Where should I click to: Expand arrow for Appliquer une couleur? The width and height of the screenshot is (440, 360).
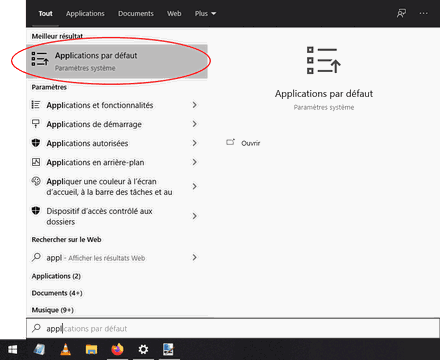(195, 186)
